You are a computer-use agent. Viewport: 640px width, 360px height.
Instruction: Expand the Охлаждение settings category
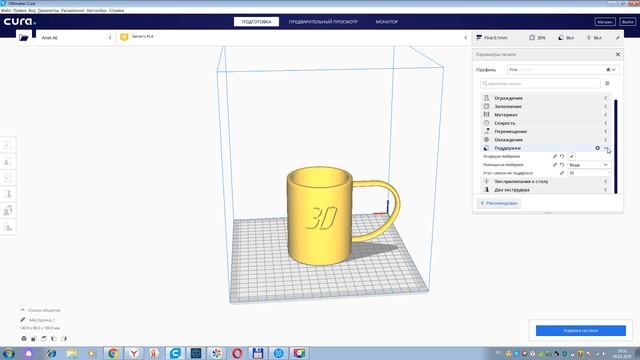point(545,140)
